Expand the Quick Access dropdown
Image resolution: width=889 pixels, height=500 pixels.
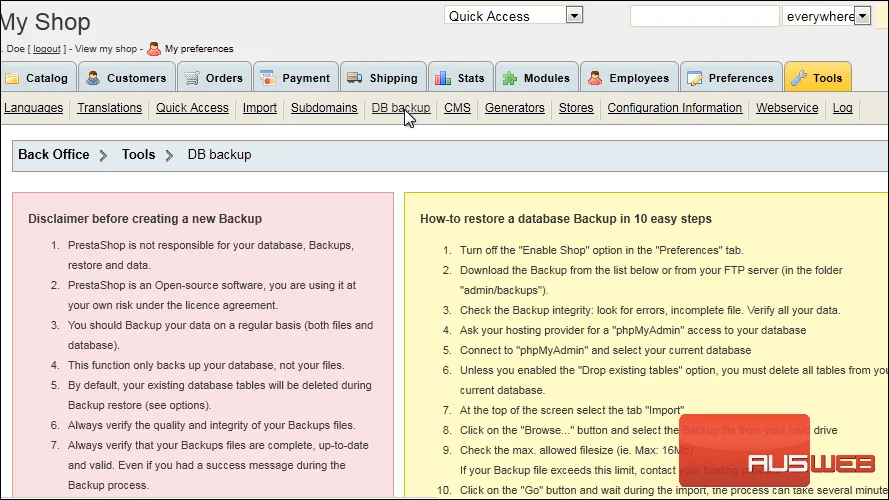(x=514, y=15)
